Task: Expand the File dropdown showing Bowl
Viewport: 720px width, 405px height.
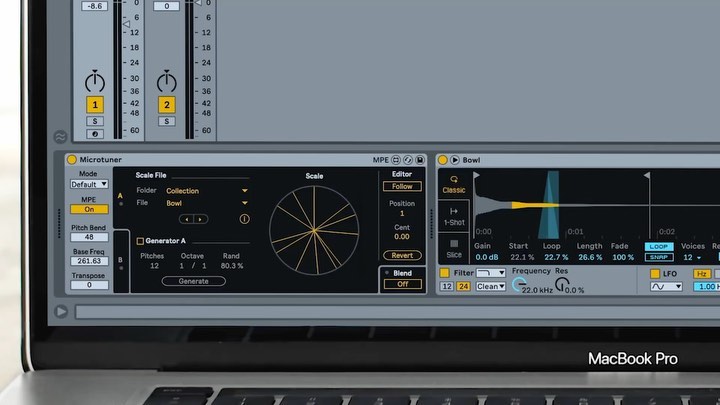Action: (x=207, y=203)
